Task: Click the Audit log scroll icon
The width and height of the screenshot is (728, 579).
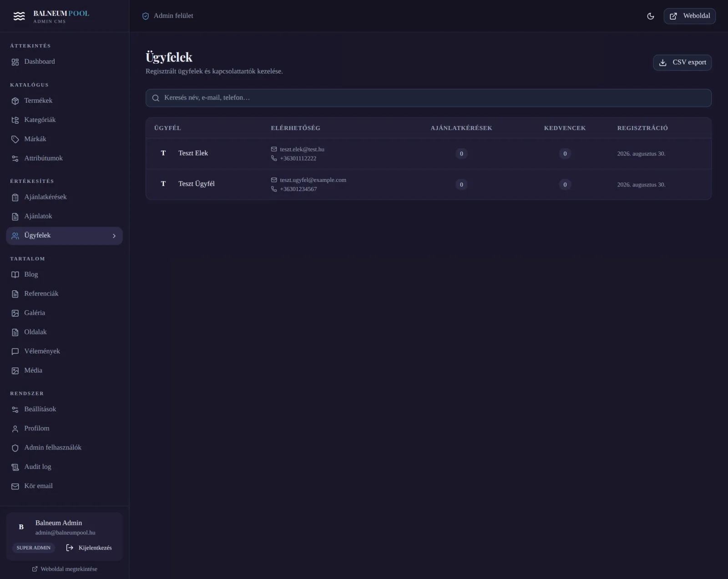Action: pyautogui.click(x=15, y=467)
